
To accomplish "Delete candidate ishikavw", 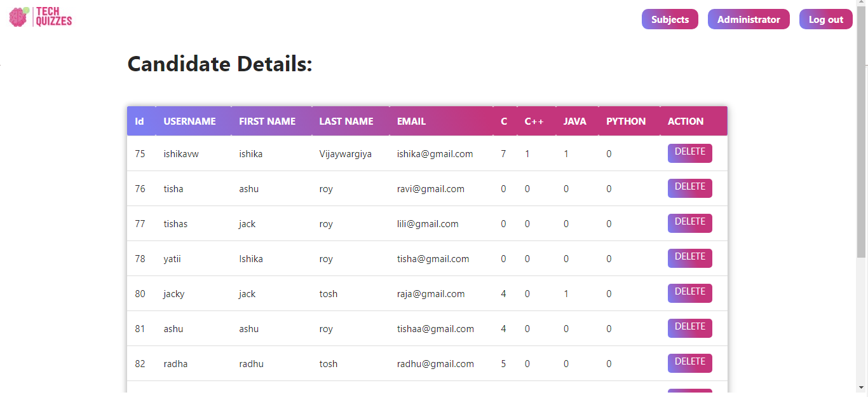I will [x=689, y=153].
